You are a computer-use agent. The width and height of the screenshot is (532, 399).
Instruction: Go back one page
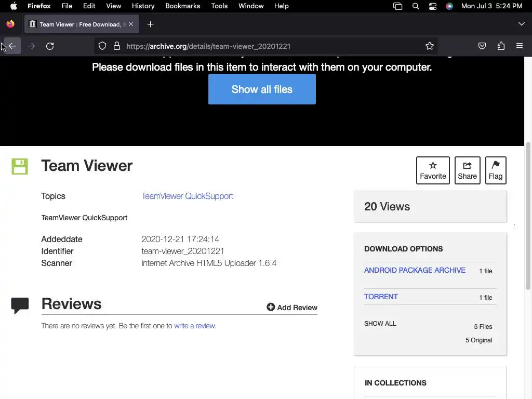tap(12, 46)
